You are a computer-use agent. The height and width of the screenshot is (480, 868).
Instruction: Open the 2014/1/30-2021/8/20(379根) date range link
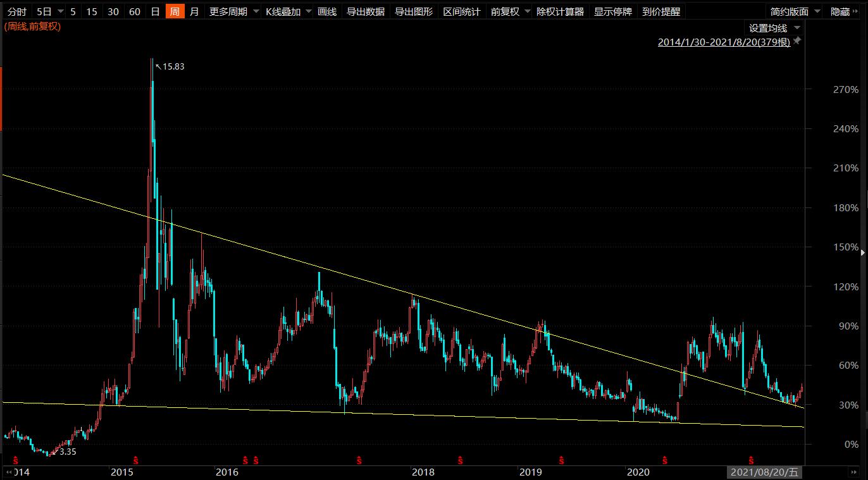724,42
